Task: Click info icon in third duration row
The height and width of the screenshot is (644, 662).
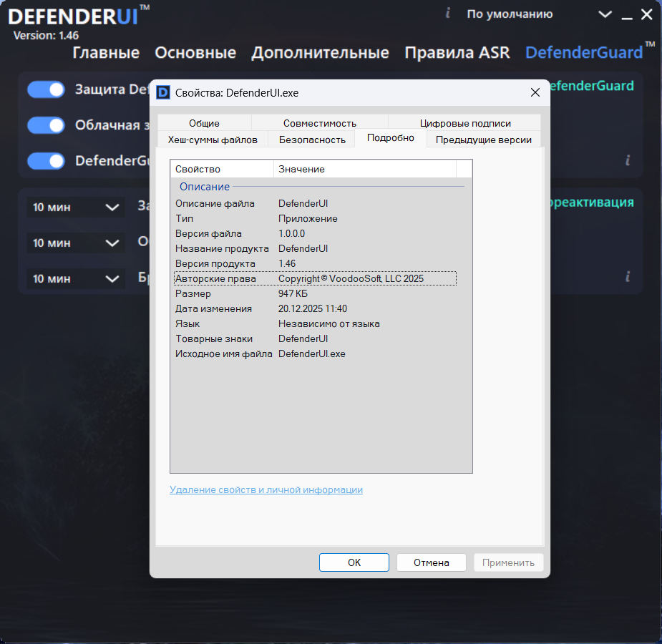Action: click(628, 277)
